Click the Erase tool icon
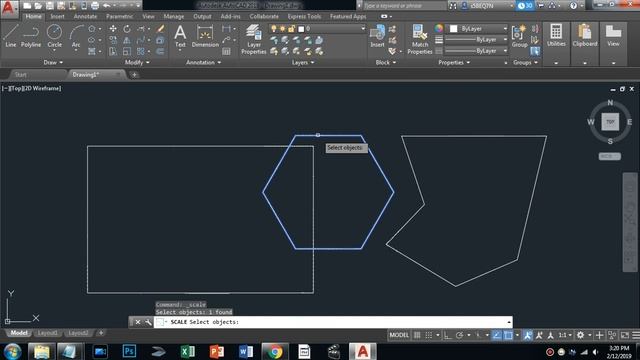The height and width of the screenshot is (360, 640). [160, 29]
